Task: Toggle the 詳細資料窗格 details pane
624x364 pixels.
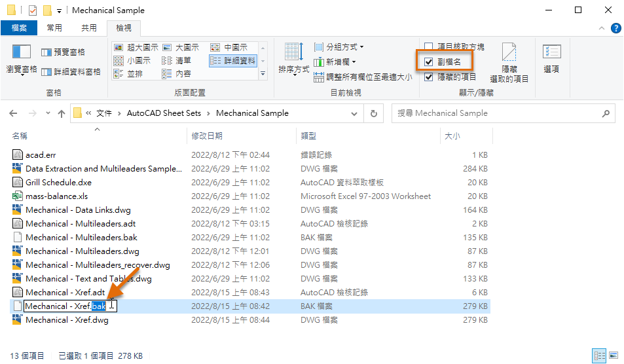Action: click(x=71, y=71)
